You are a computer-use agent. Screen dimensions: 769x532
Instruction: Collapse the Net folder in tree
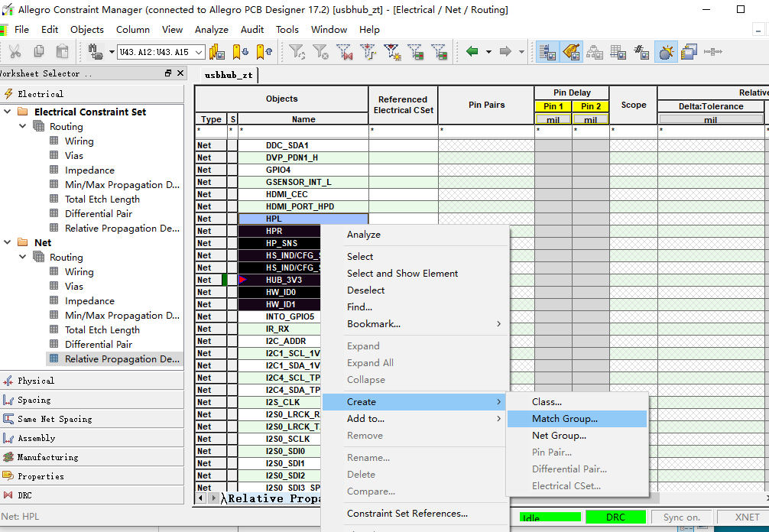click(8, 243)
